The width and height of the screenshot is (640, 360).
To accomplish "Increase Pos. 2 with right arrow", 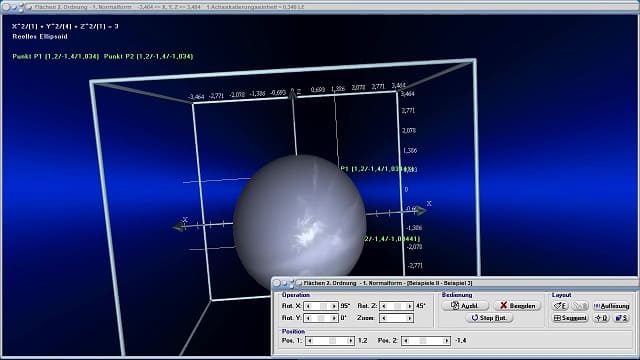I will pos(446,340).
